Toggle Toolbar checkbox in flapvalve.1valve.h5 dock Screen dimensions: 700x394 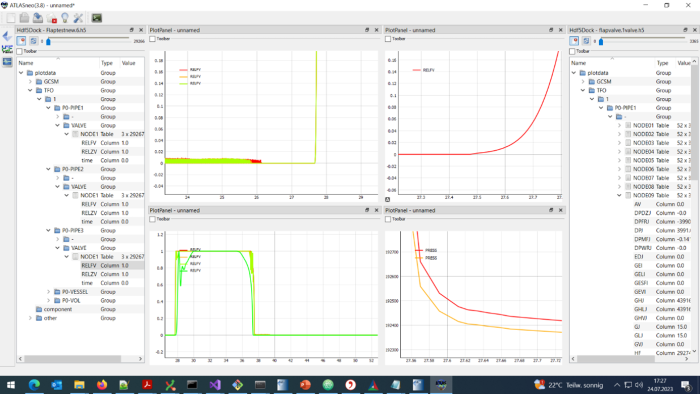[572, 51]
